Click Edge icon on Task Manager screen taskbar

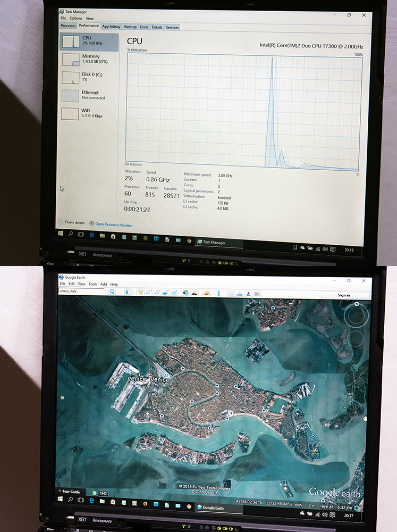91,235
